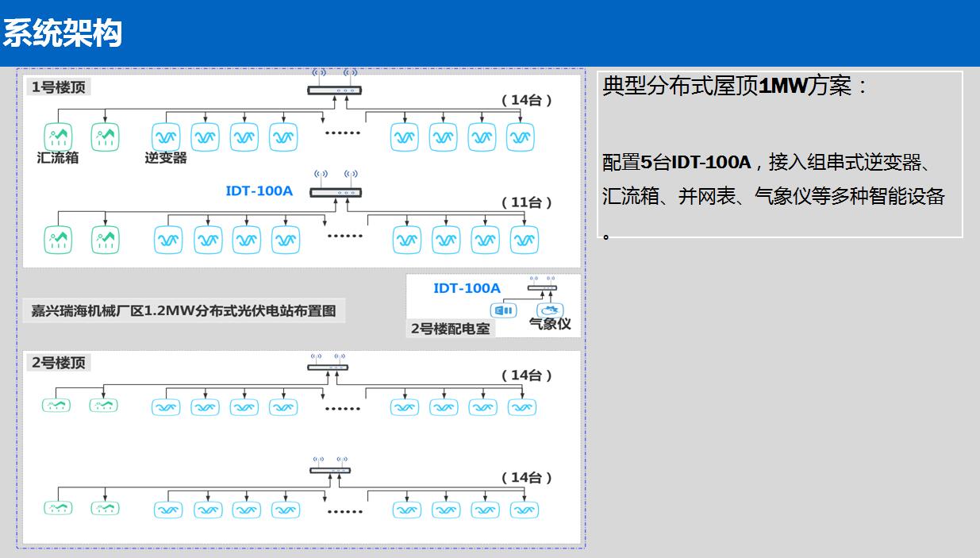Select the first inverter icon above 逆变器 label

(x=166, y=137)
